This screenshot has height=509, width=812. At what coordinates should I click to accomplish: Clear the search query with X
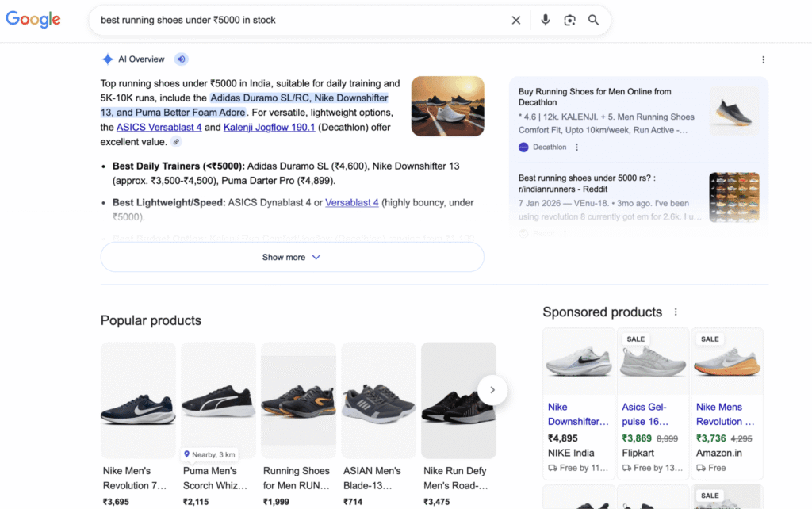point(515,20)
